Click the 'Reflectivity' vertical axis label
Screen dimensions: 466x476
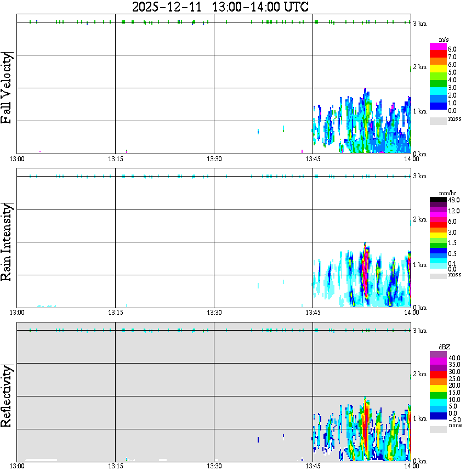[x=6, y=396]
